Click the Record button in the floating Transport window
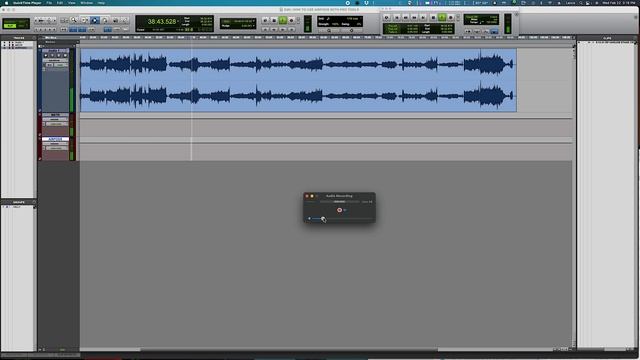The width and height of the screenshot is (640, 360). [451, 18]
